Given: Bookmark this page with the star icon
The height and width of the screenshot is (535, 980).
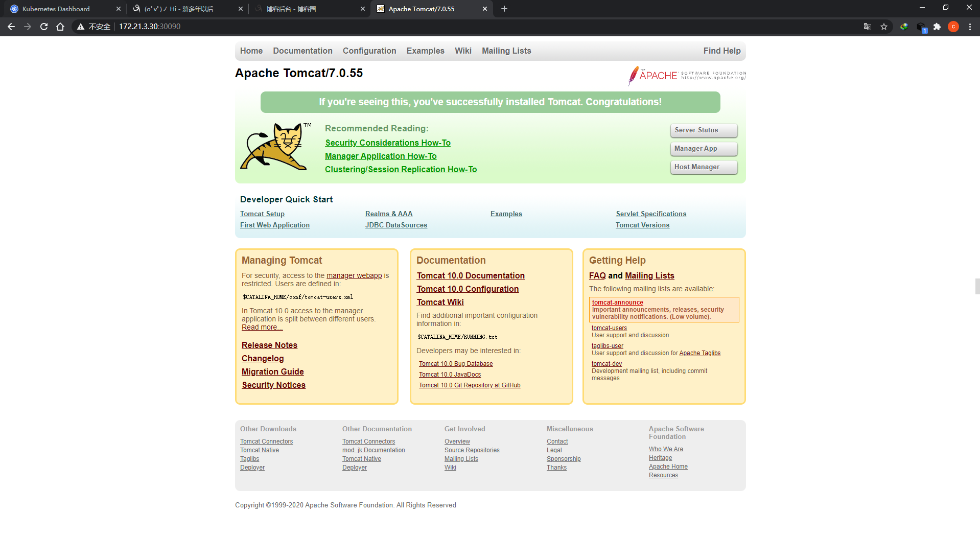Looking at the screenshot, I should pos(884,27).
